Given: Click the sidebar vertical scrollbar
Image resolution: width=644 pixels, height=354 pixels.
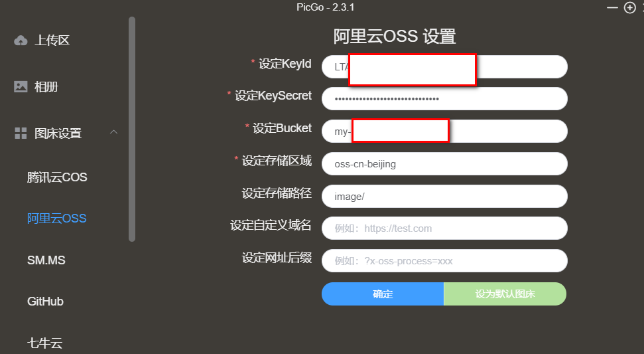Looking at the screenshot, I should click(132, 129).
